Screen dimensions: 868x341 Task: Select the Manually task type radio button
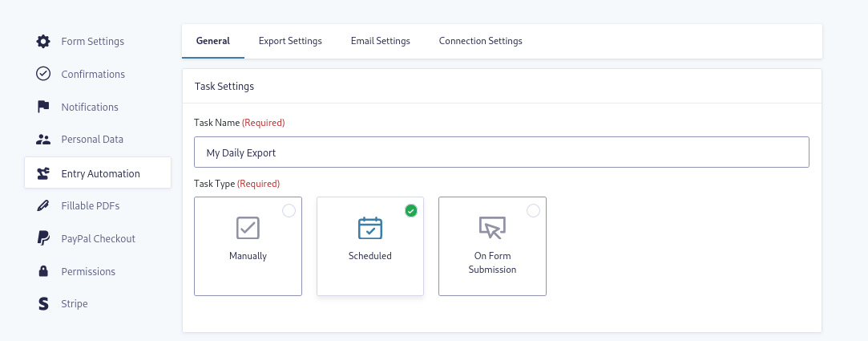point(289,211)
